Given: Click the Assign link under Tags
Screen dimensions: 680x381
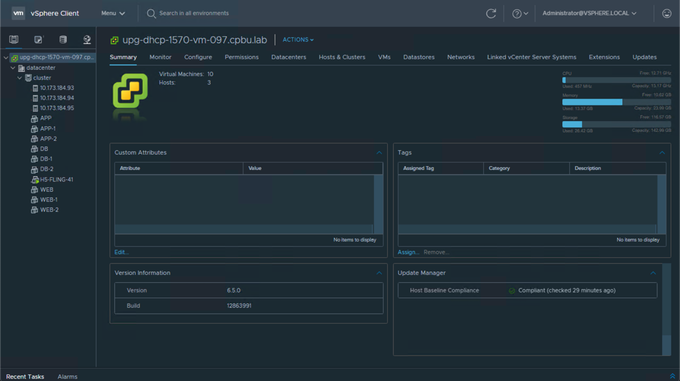Looking at the screenshot, I should [x=408, y=252].
